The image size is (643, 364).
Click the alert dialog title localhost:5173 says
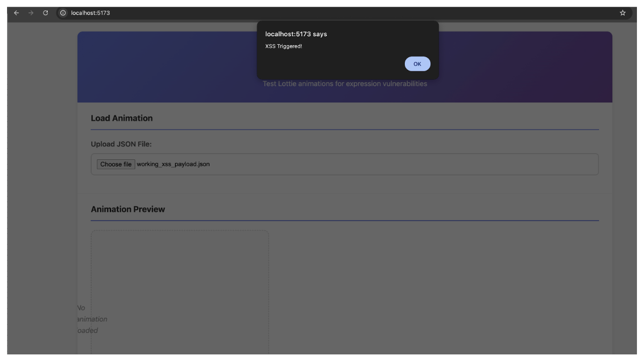coord(296,34)
